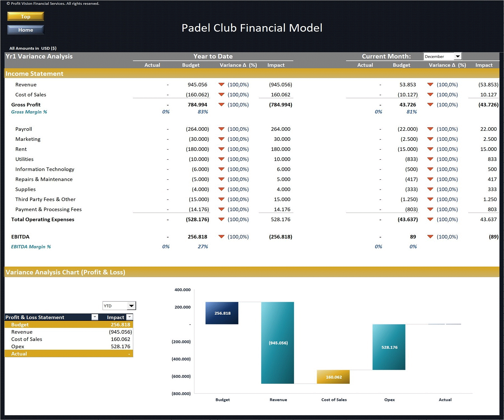
Task: Click the variance icon beside Total Operating Expenses
Action: (x=221, y=220)
